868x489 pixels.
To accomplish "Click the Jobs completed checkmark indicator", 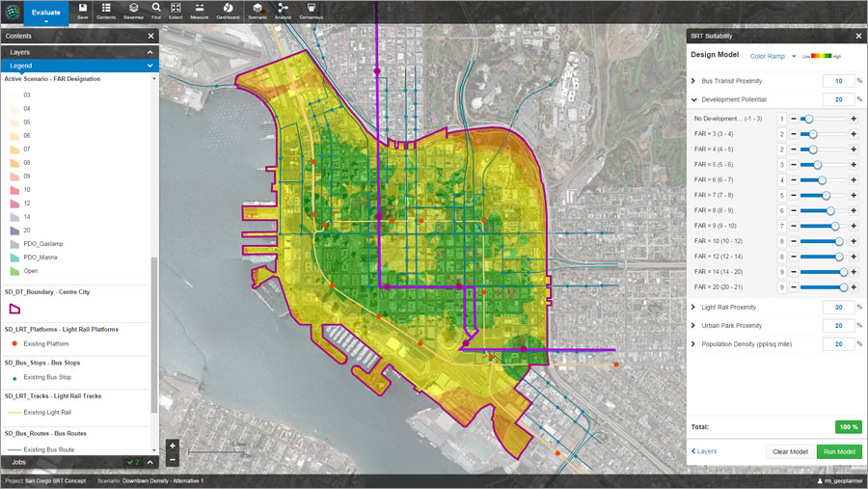I will coord(133,462).
